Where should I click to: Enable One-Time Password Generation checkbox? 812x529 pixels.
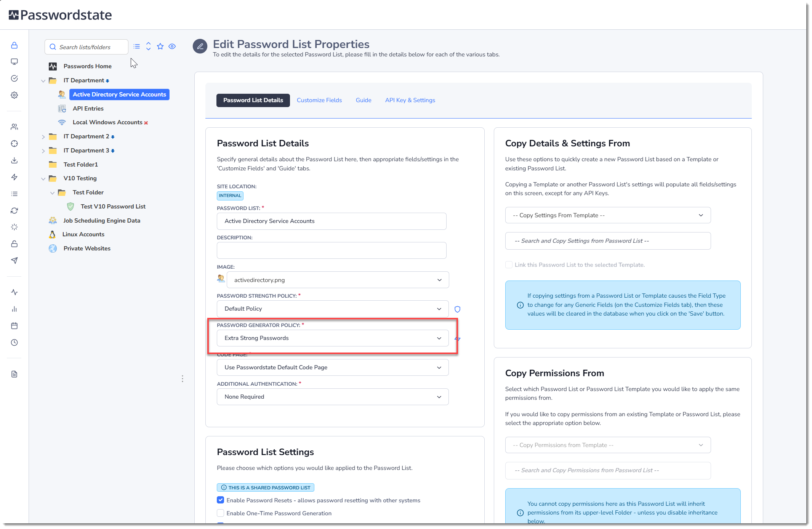pos(220,513)
